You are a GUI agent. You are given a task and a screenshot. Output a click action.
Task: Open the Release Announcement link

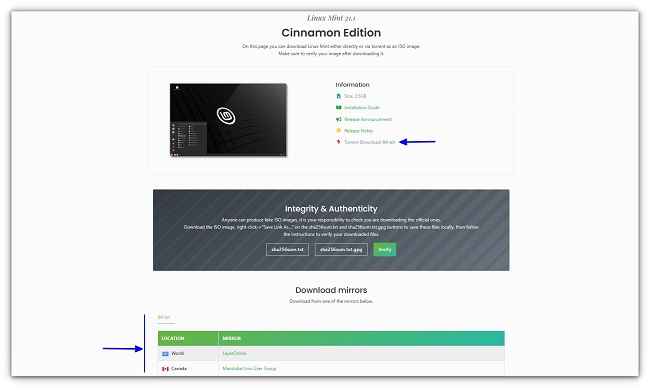point(368,119)
